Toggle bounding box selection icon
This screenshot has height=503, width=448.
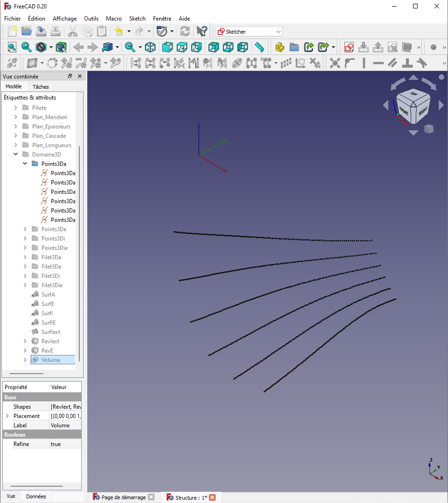point(61,47)
